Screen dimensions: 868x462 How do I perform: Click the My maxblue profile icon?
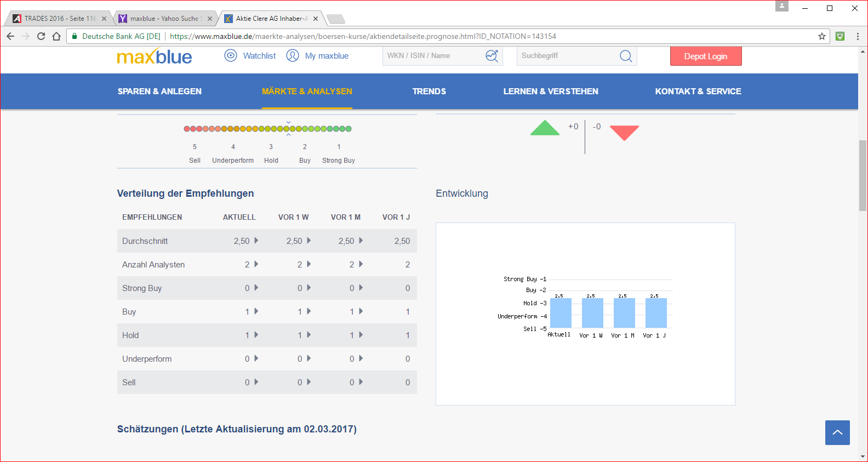tap(293, 55)
